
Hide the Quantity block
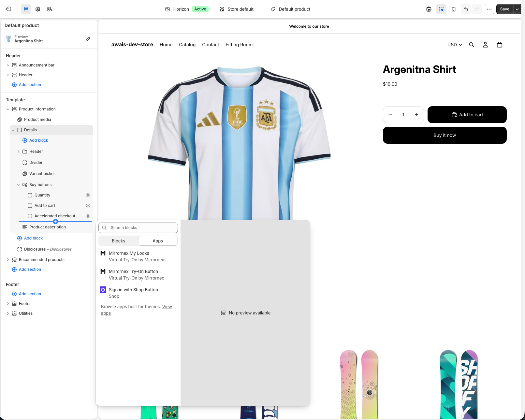click(88, 195)
